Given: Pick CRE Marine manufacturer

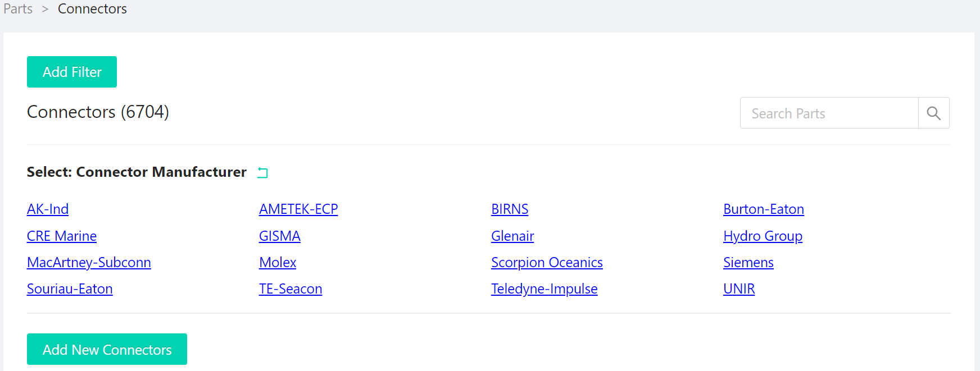Looking at the screenshot, I should (x=62, y=236).
